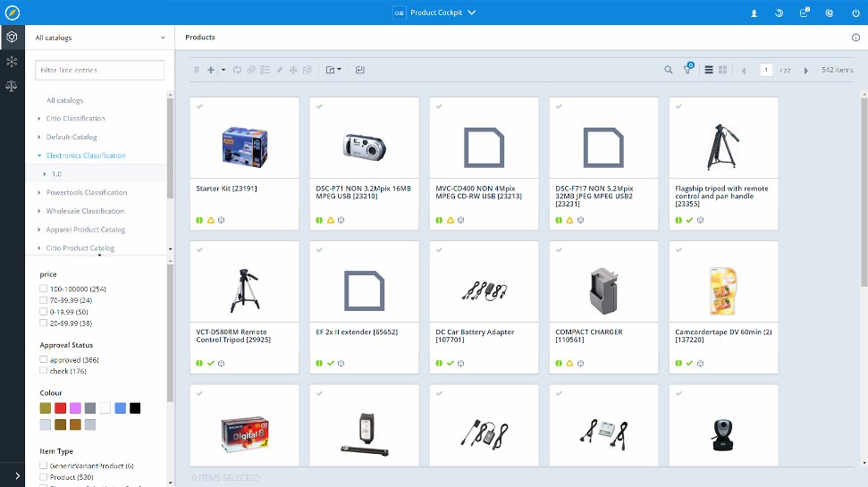Check the GenericVariantProduct item type
This screenshot has width=868, height=487.
click(43, 466)
